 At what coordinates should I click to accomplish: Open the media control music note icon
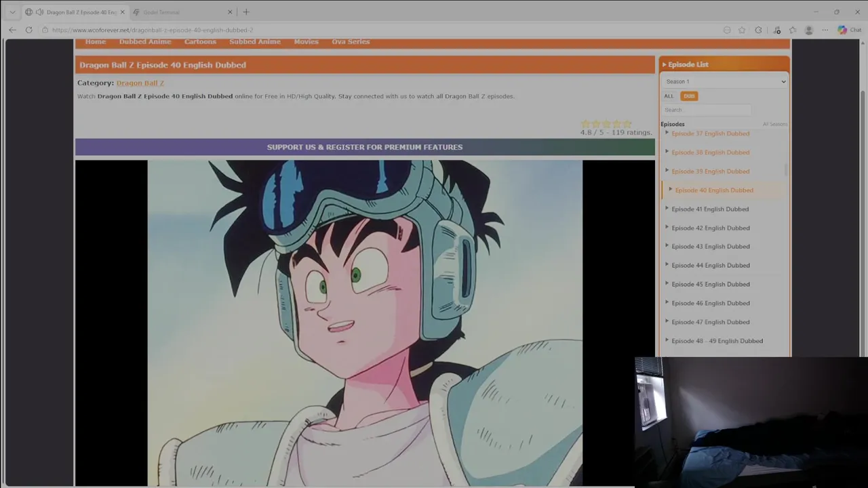[777, 30]
